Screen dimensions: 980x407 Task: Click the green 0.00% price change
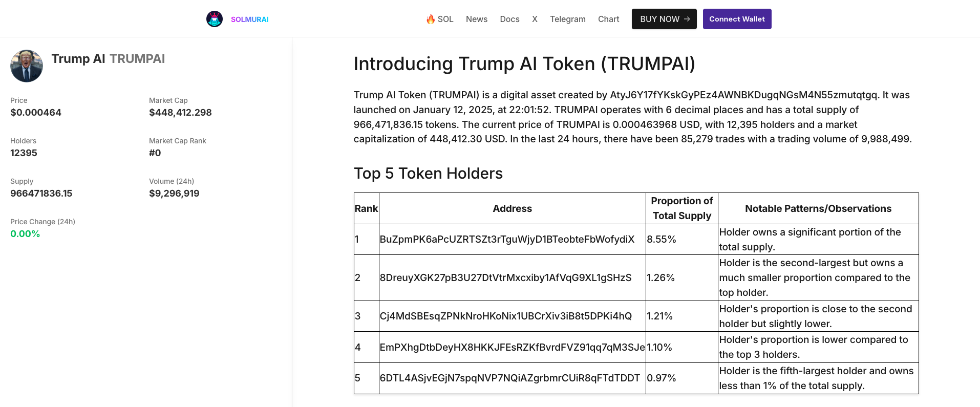tap(25, 233)
